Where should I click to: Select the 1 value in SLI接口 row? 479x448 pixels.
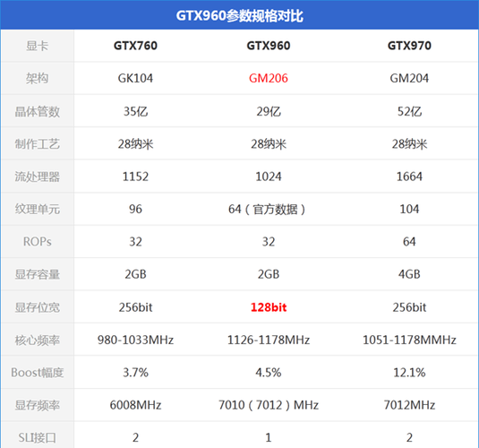coord(269,438)
